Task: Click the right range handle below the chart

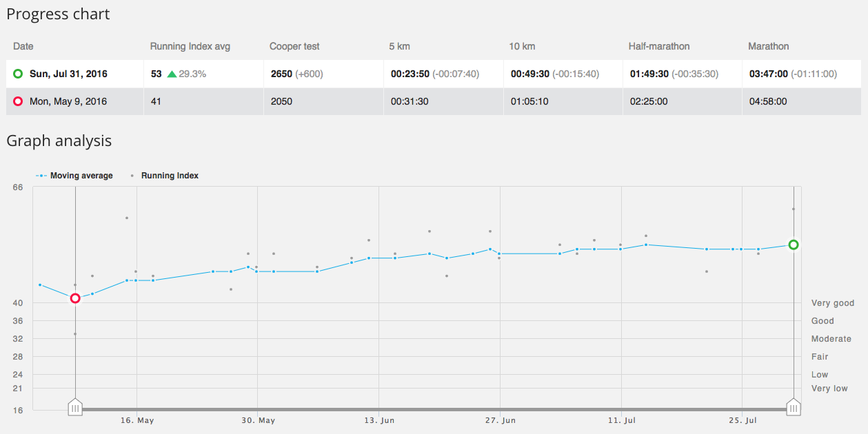Action: (x=794, y=408)
